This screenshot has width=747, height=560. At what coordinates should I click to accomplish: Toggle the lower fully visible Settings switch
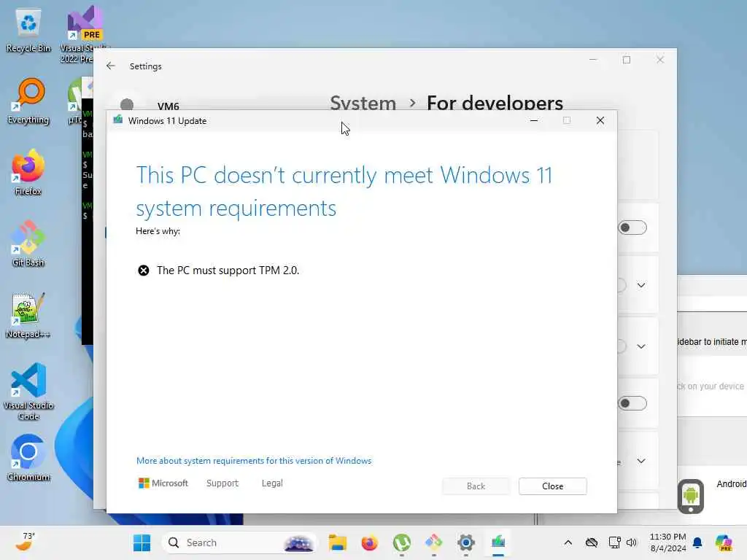tap(632, 403)
